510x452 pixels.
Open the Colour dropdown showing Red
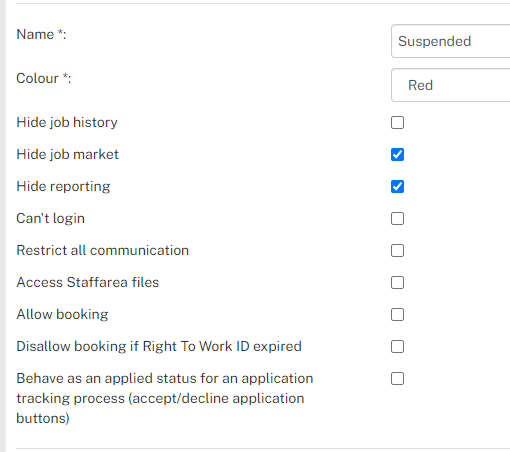click(451, 85)
